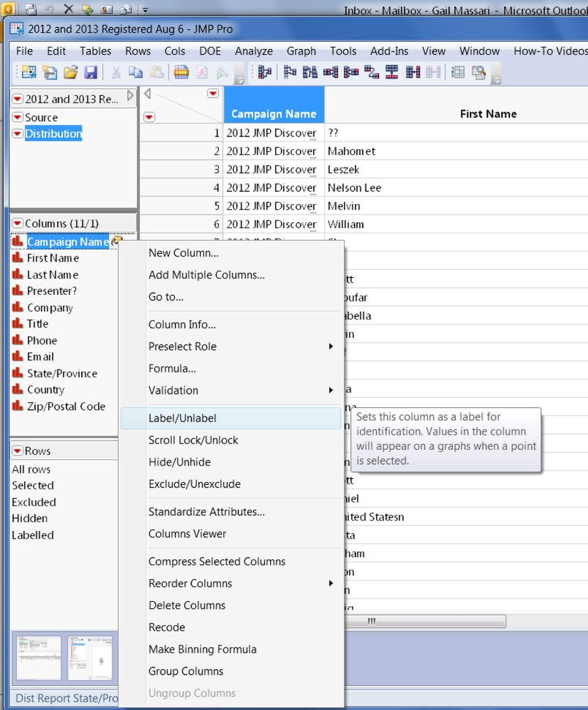The height and width of the screenshot is (710, 588).
Task: Open the Graph menu
Action: (x=301, y=50)
